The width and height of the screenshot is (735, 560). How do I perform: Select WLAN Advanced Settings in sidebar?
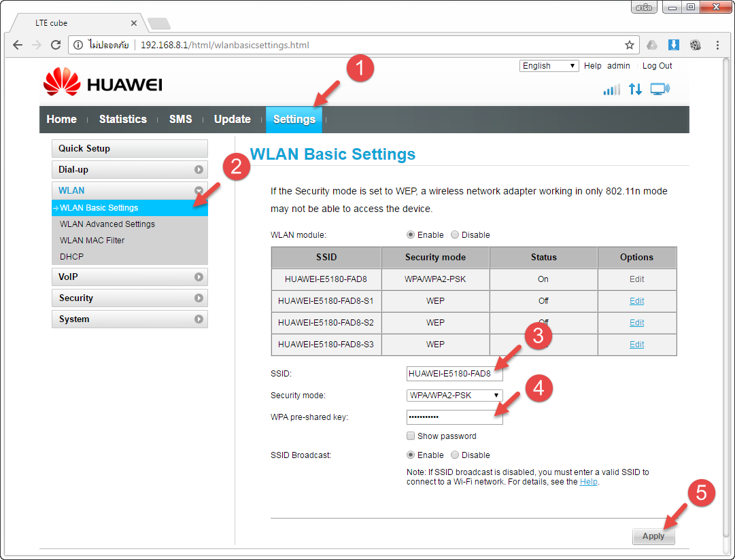[107, 224]
